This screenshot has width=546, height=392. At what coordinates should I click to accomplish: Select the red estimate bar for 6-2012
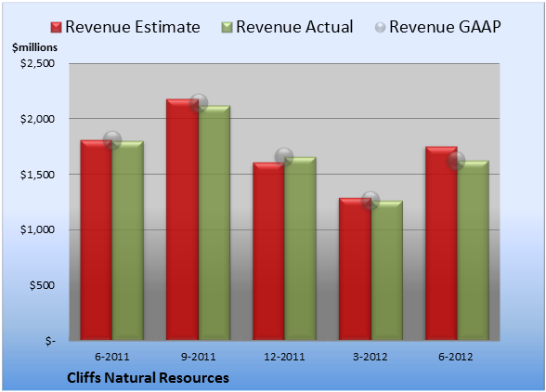(441, 243)
